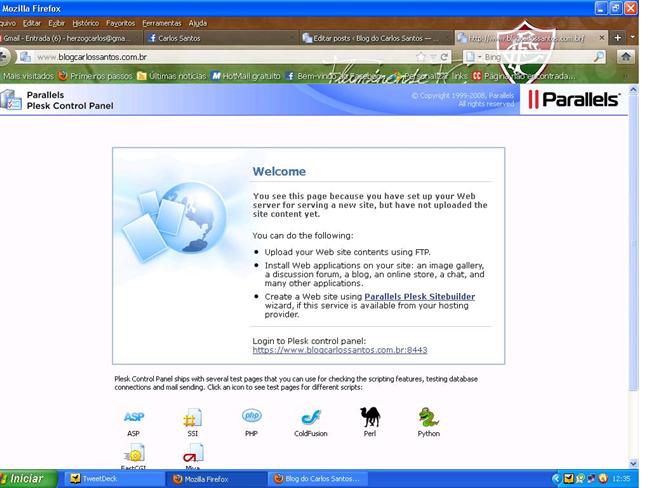
Task: Open the Python snake test page icon
Action: click(x=429, y=418)
